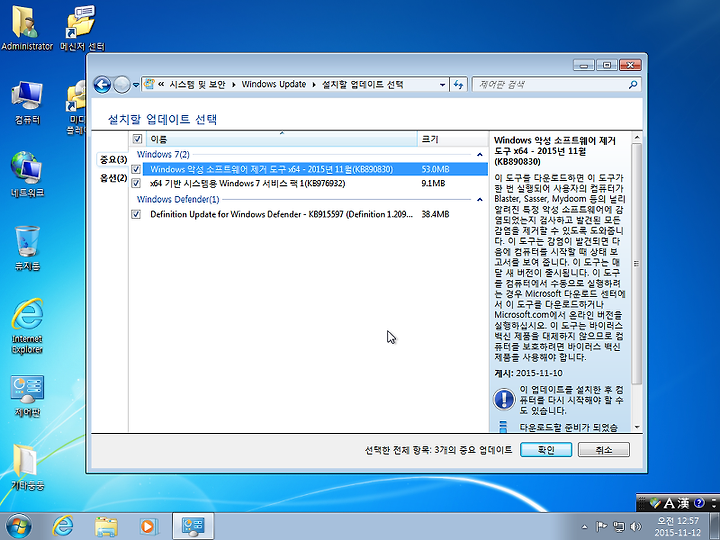
Task: Open the 휴지통 recycle bin icon
Action: coord(27,248)
